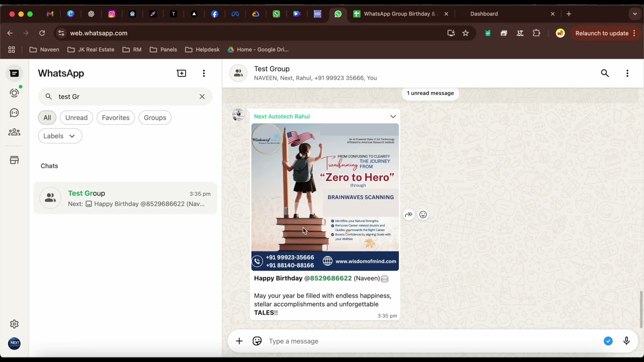Viewport: 644px width, 362px height.
Task: Select the All chats filter
Action: coord(47,118)
